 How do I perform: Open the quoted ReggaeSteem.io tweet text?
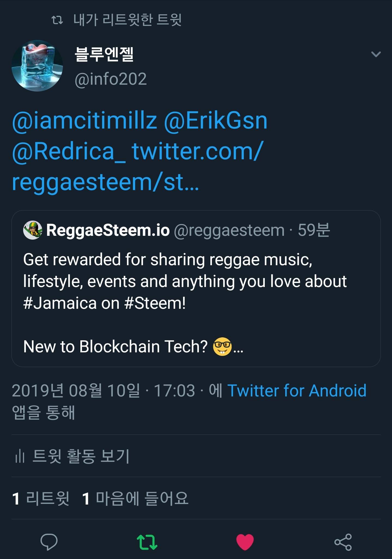(x=185, y=282)
